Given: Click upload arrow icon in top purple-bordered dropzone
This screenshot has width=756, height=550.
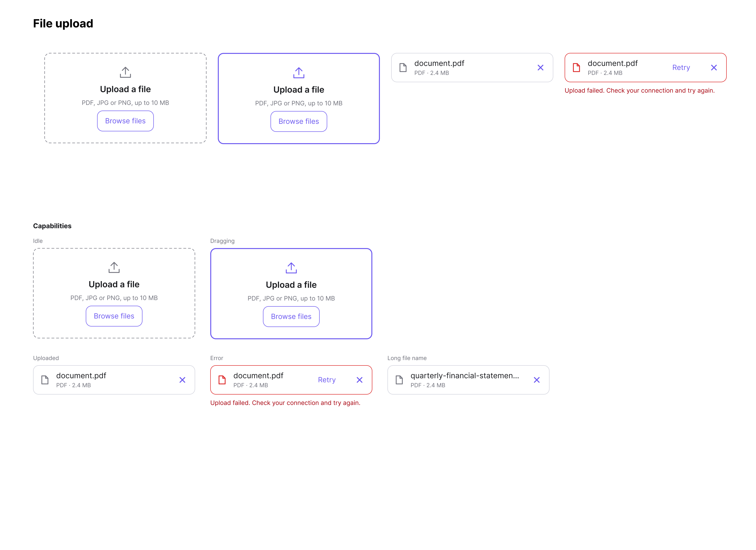Looking at the screenshot, I should coord(299,73).
